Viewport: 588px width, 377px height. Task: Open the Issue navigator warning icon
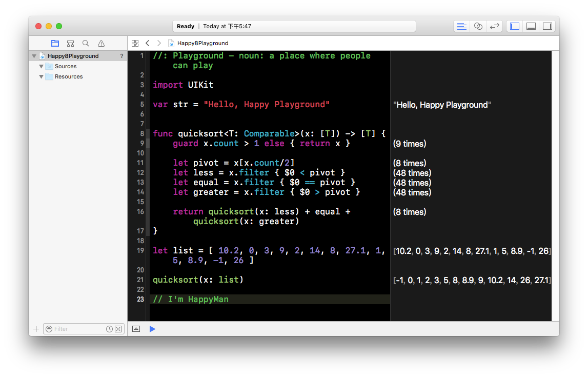[x=101, y=43]
